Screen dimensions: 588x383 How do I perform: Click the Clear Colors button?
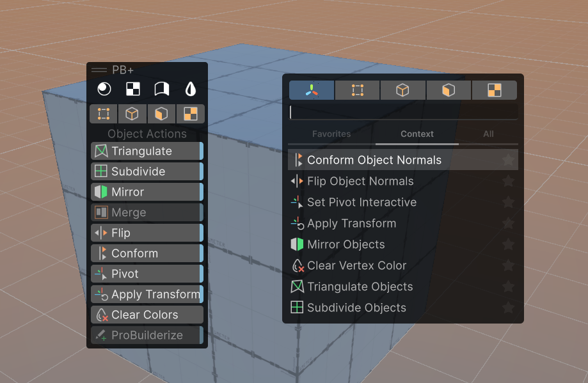coord(146,315)
